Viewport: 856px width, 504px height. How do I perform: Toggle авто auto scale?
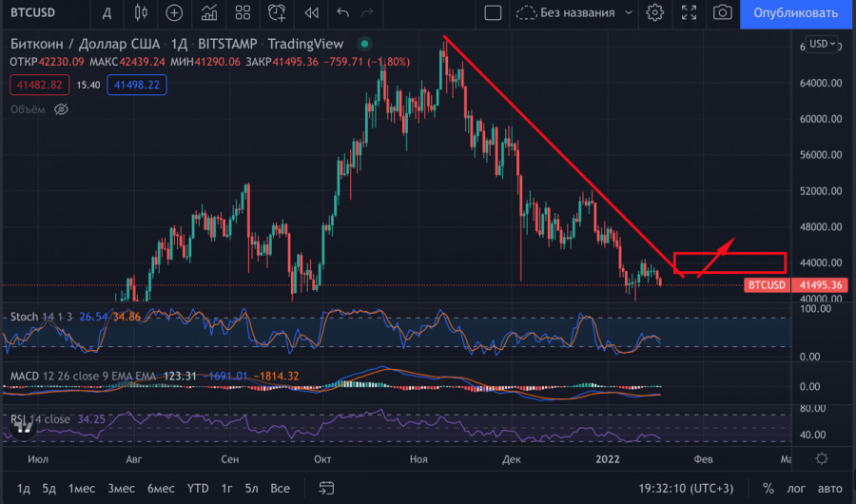[829, 488]
